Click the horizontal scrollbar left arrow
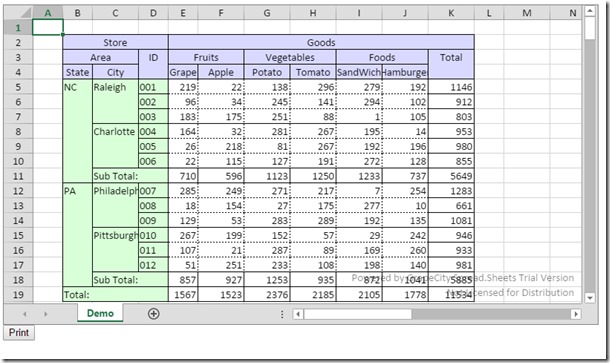 [x=298, y=314]
